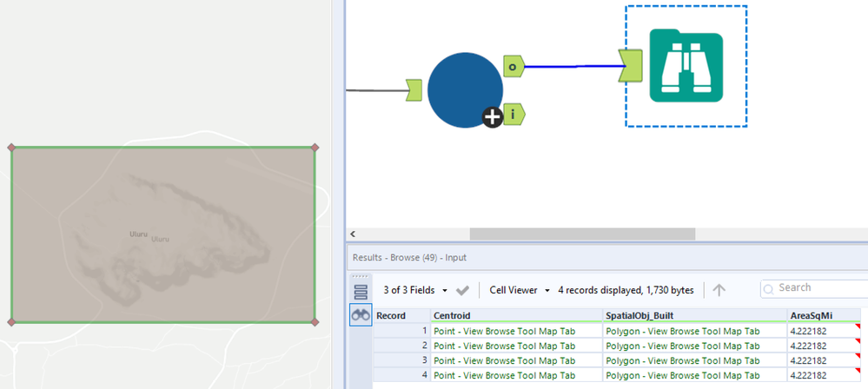Select AreaSqMi value in record 4

[x=824, y=375]
